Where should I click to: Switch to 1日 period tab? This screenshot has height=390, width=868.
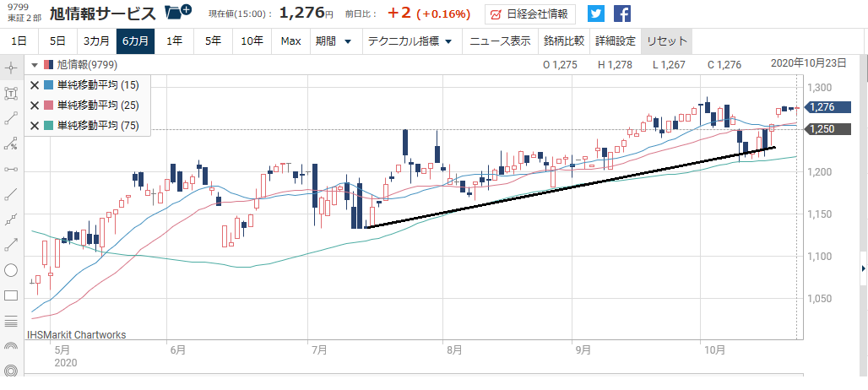click(x=19, y=41)
